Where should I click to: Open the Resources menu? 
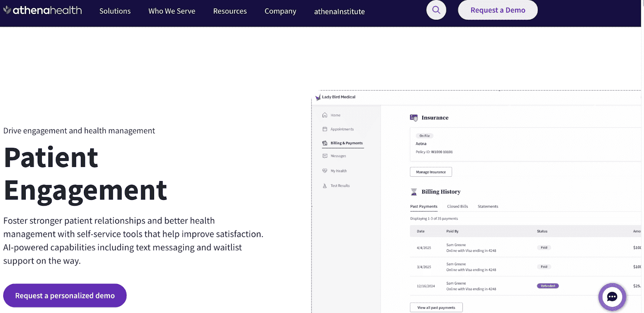(x=230, y=11)
